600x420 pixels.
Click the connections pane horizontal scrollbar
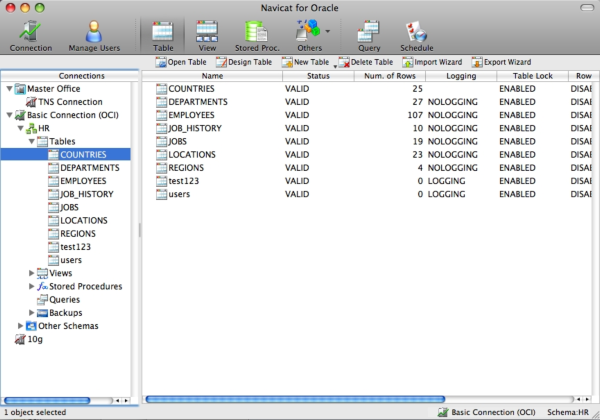click(47, 400)
